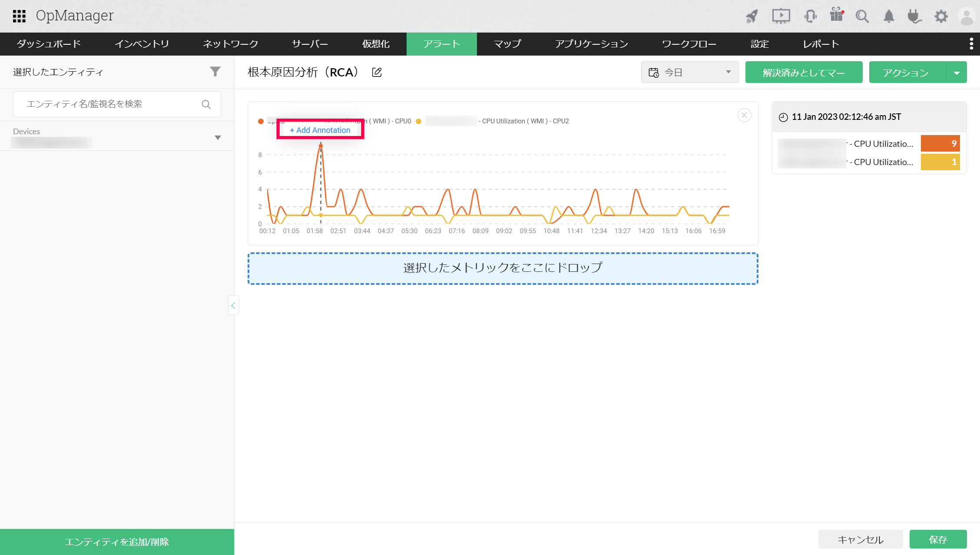980x555 pixels.
Task: Click the filter funnel icon
Action: pyautogui.click(x=215, y=72)
